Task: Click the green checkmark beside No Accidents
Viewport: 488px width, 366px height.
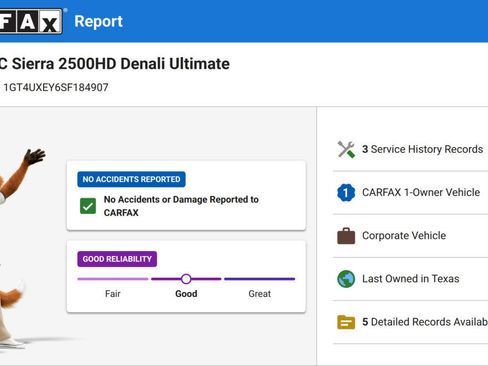Action: pyautogui.click(x=88, y=206)
